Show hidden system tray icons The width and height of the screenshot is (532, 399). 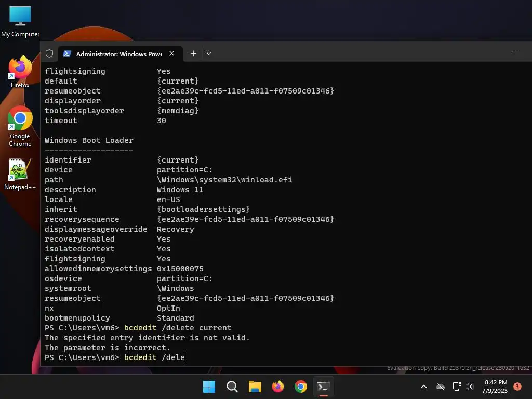click(x=424, y=387)
